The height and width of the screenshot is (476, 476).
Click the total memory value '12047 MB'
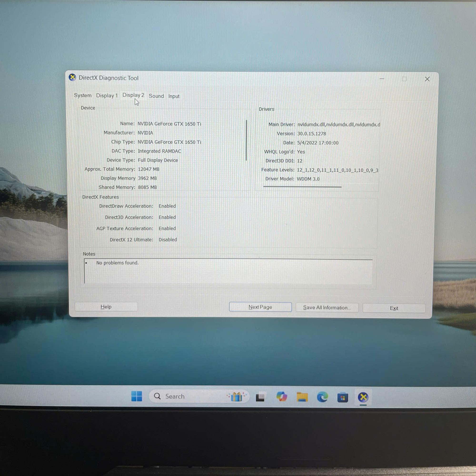pos(149,169)
